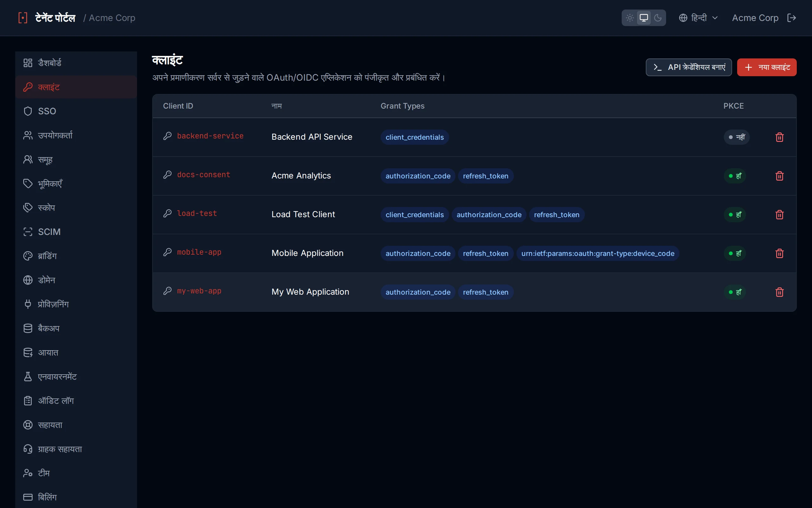Click the नहीं PKCE badge for backend-service
The width and height of the screenshot is (812, 508).
pos(737,137)
